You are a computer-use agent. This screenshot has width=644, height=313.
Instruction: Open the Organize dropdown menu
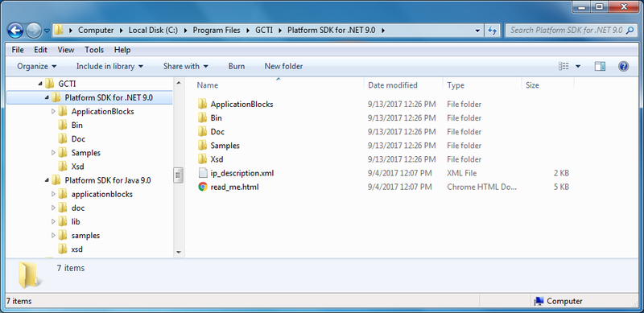point(36,66)
